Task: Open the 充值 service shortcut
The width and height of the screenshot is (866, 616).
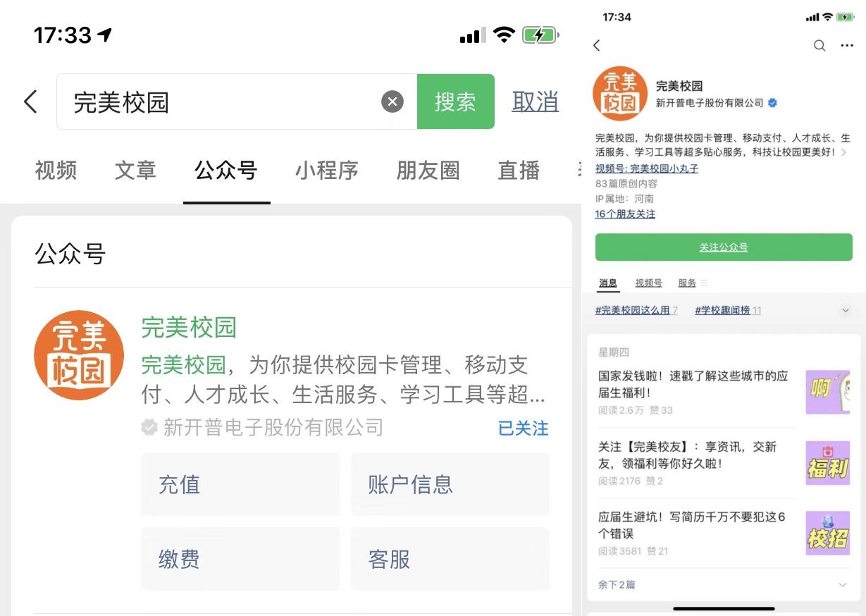Action: click(240, 484)
